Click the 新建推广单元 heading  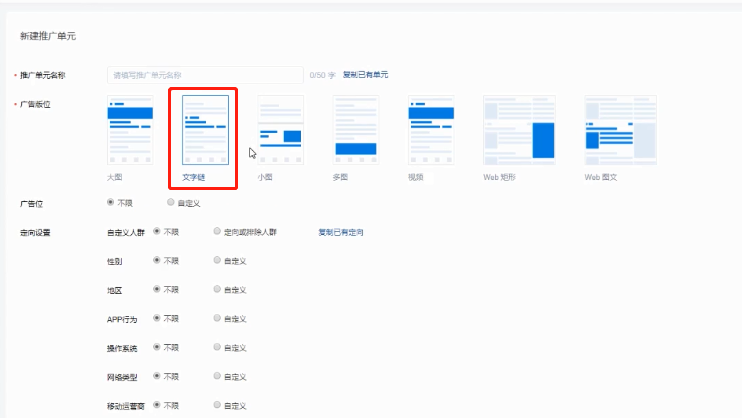click(x=48, y=36)
